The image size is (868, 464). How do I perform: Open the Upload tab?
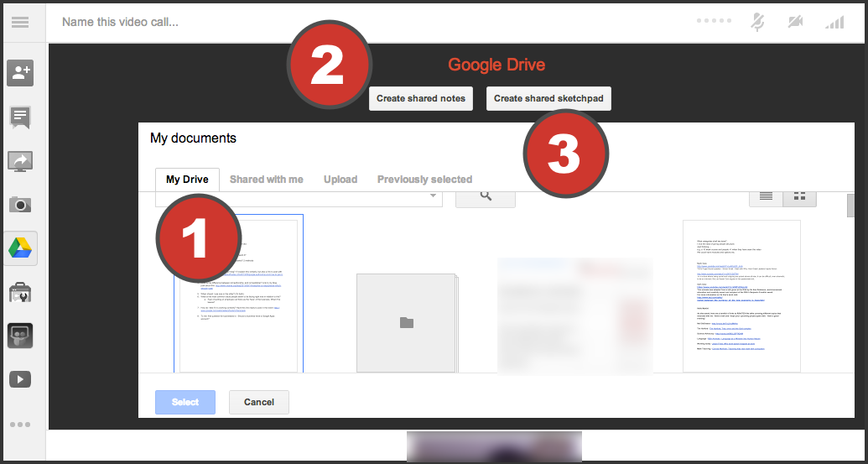point(340,180)
